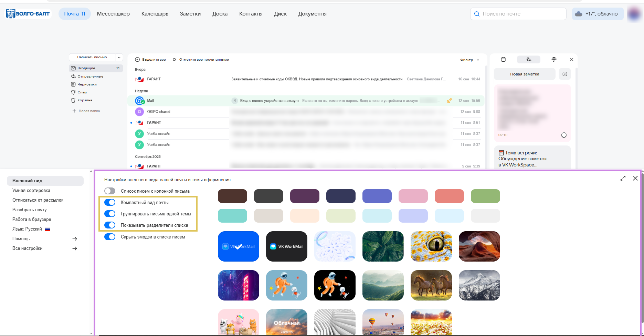Click Отметить все прочитанными
The width and height of the screenshot is (644, 336).
pos(204,60)
